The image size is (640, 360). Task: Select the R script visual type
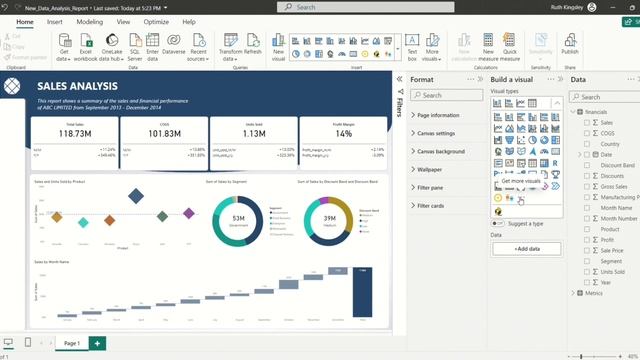tap(555, 163)
